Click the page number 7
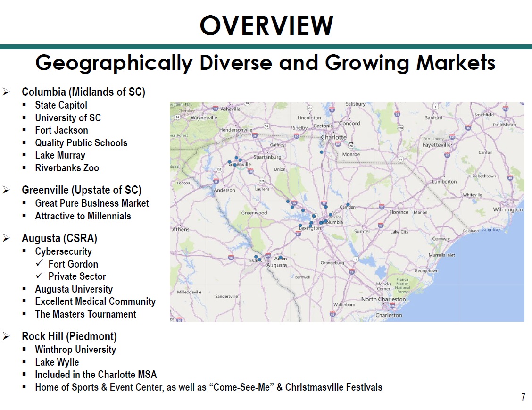The height and width of the screenshot is (410, 532). [x=523, y=397]
